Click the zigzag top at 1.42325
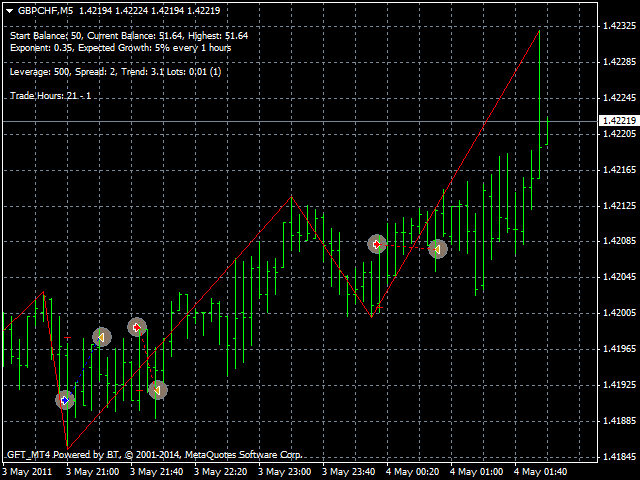The height and width of the screenshot is (480, 640). 539,31
